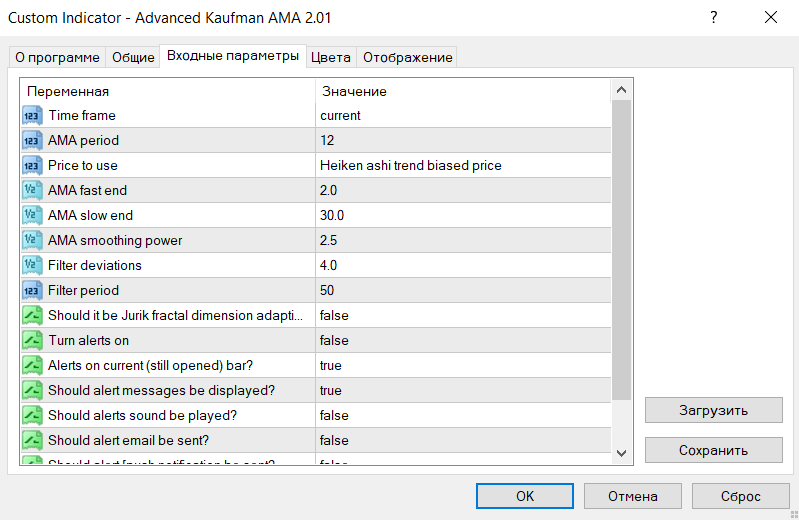Select the Time frame variable name
799x520 pixels.
82,115
